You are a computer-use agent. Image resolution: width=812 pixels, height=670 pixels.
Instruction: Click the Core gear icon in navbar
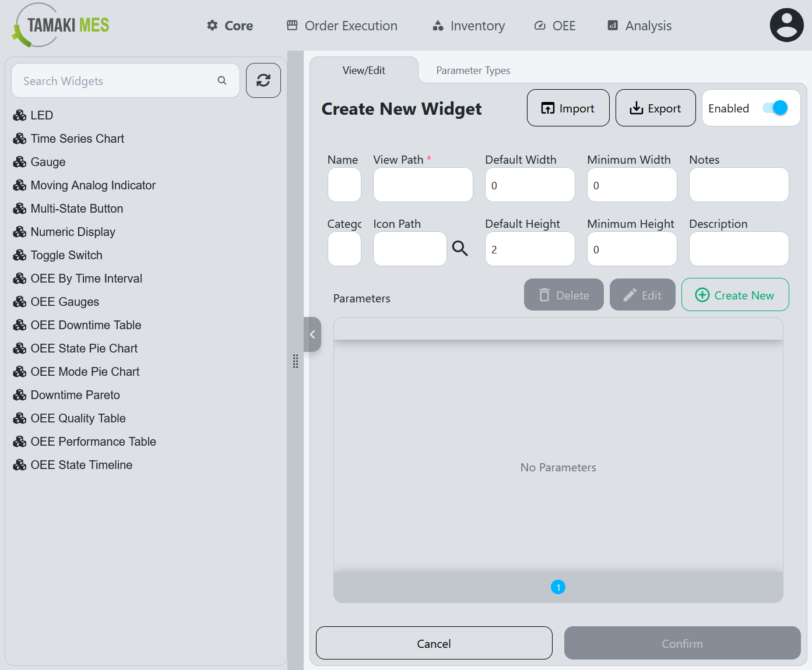click(x=212, y=26)
